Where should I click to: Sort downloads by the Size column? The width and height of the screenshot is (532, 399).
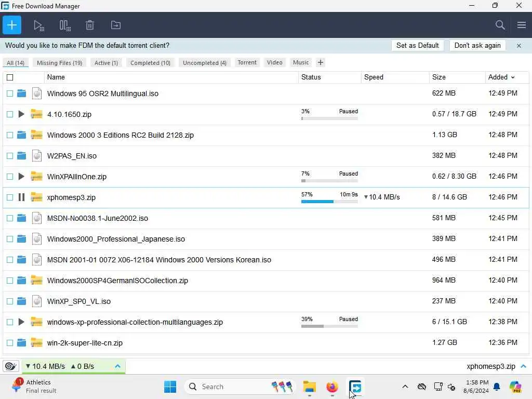coord(438,77)
